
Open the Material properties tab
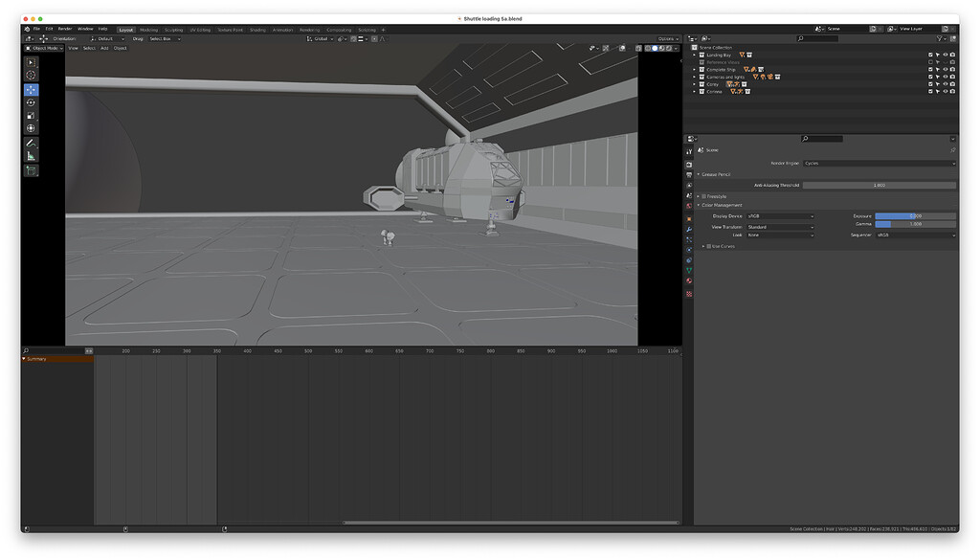pos(689,280)
